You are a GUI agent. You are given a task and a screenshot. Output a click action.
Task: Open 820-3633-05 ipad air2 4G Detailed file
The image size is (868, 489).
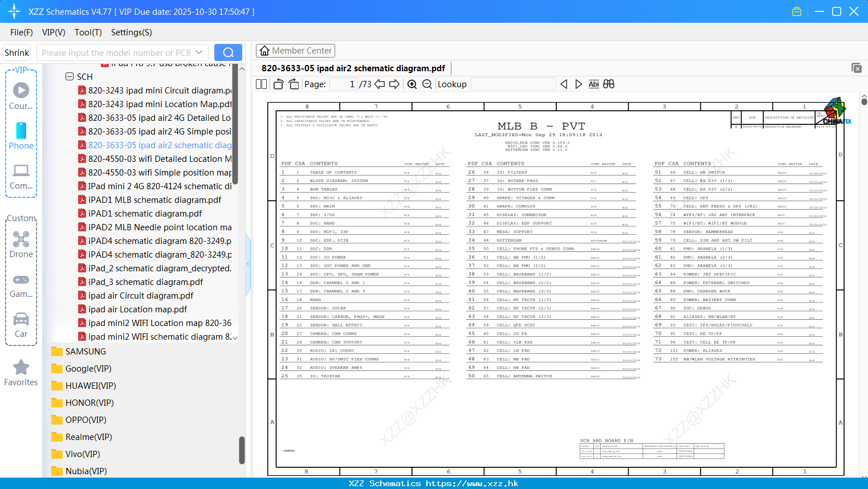(155, 118)
